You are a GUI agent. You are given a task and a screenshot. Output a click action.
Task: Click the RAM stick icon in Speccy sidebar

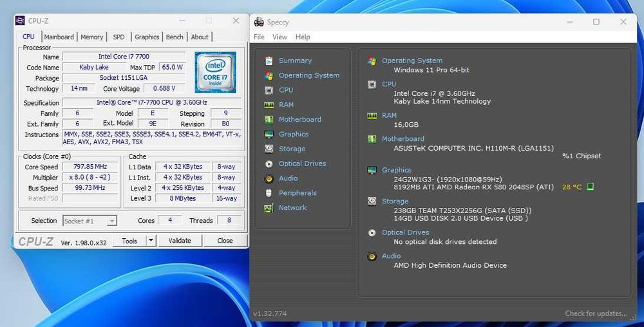pos(269,105)
